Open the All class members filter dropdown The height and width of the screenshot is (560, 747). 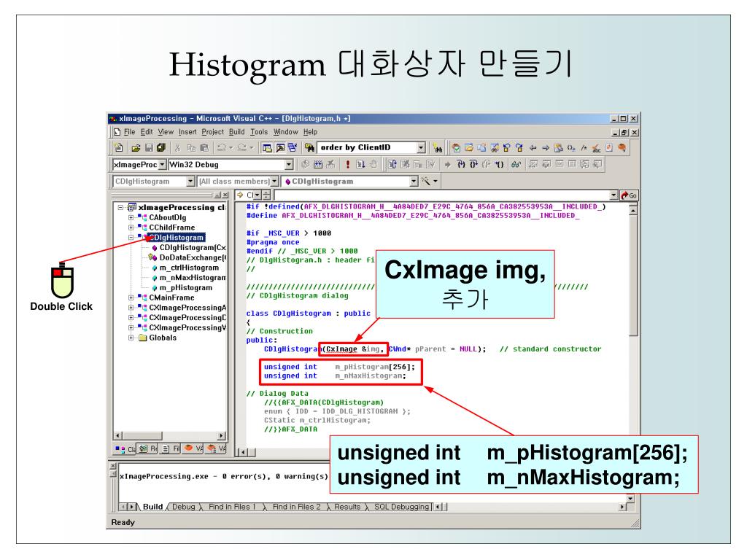pyautogui.click(x=274, y=182)
